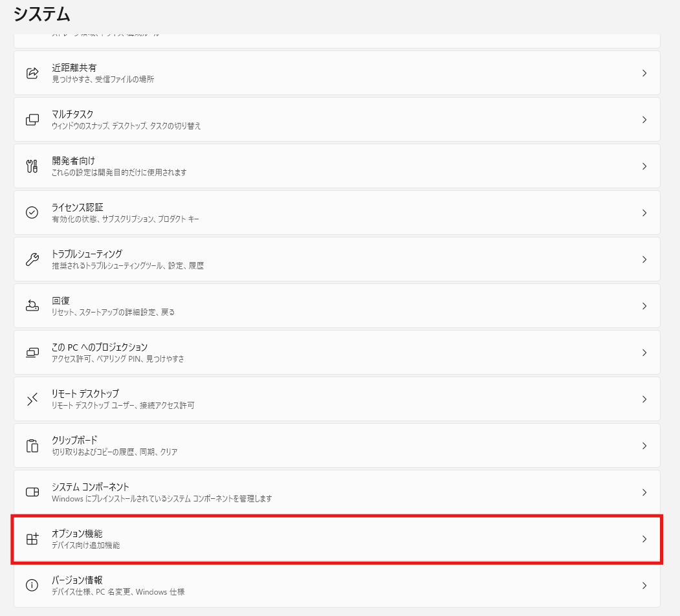Click the 開発者向け tools icon
Screen dimensions: 680x616
[x=32, y=166]
